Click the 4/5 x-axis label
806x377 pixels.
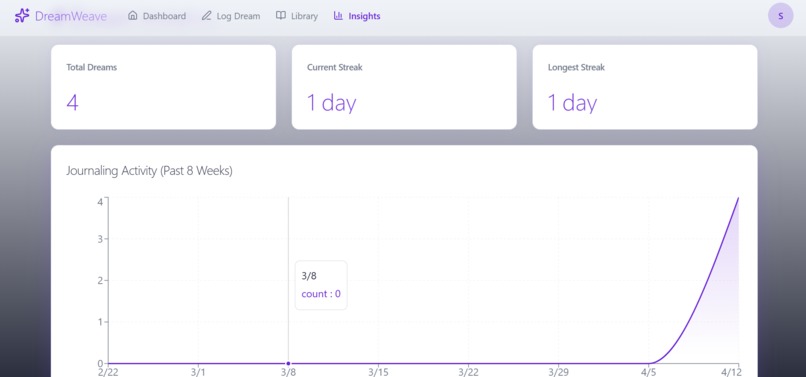[649, 372]
